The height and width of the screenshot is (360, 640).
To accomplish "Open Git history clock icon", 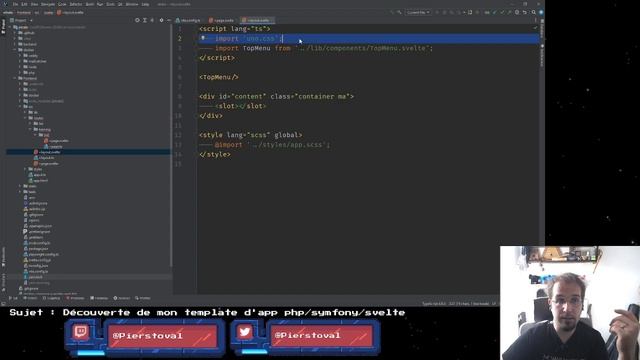I will (x=517, y=12).
